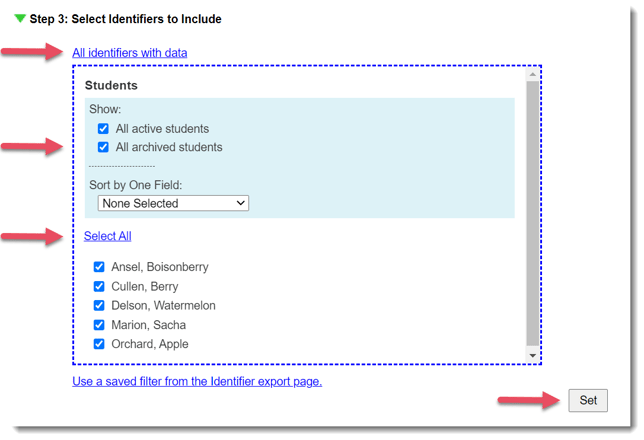Click the scrollbar up arrow

533,74
